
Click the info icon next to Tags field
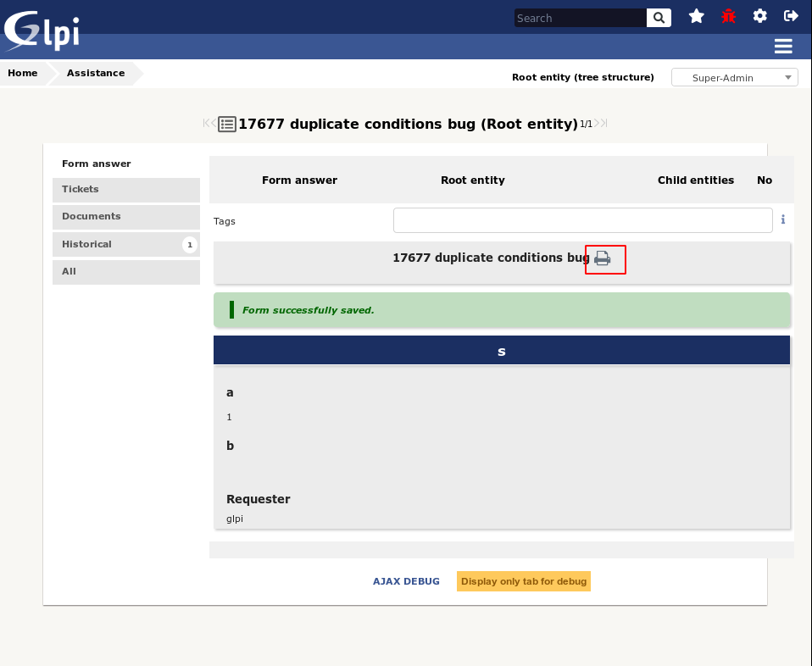[782, 220]
